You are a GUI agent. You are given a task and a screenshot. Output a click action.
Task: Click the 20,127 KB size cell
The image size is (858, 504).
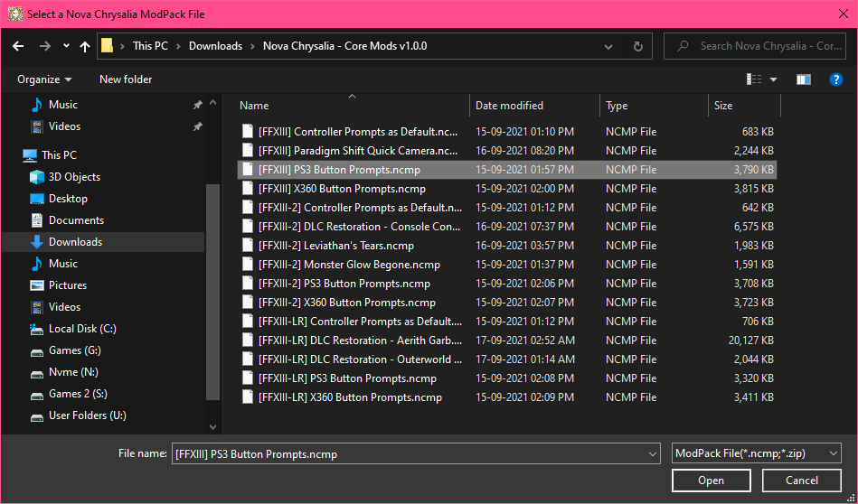[x=750, y=341]
